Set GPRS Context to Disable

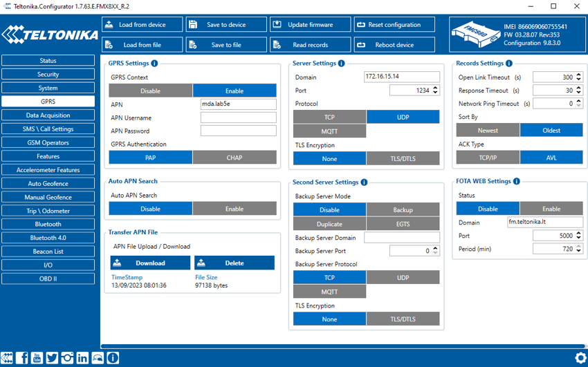coord(150,91)
